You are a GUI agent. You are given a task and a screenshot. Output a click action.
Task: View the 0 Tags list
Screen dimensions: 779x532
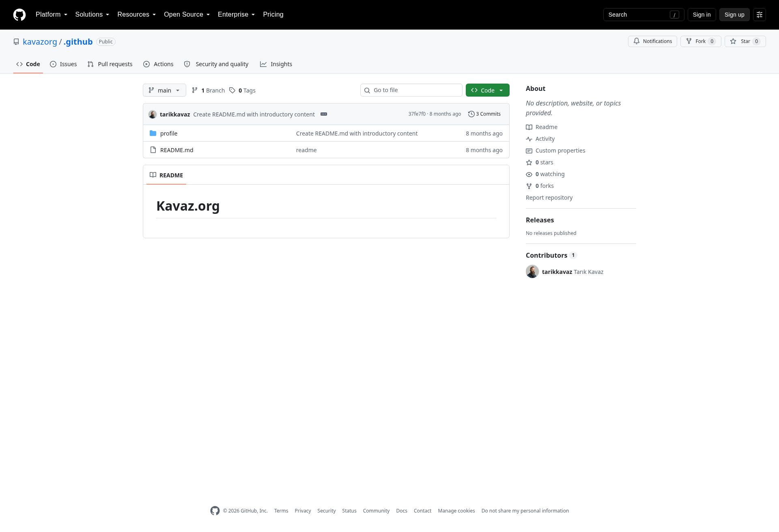pyautogui.click(x=242, y=90)
